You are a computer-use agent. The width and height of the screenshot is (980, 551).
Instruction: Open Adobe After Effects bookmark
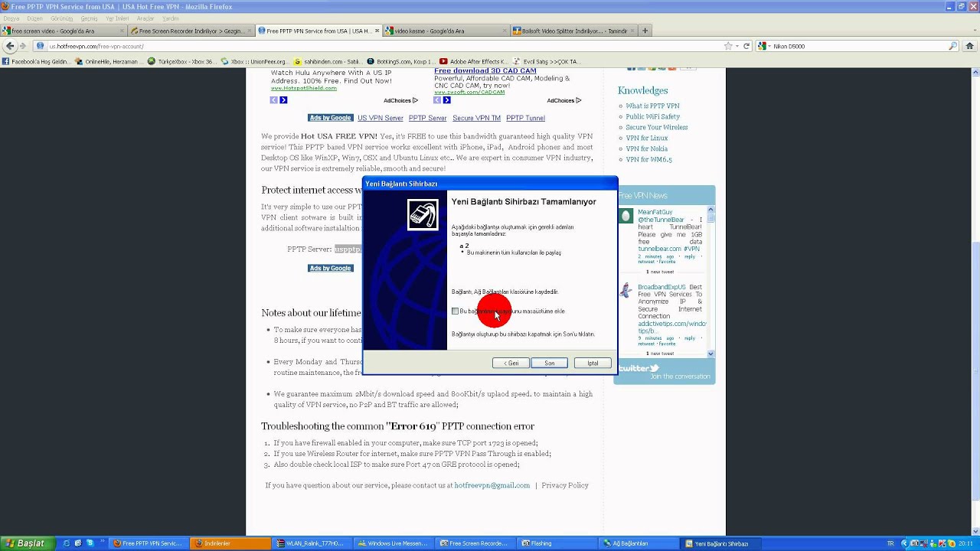(474, 61)
